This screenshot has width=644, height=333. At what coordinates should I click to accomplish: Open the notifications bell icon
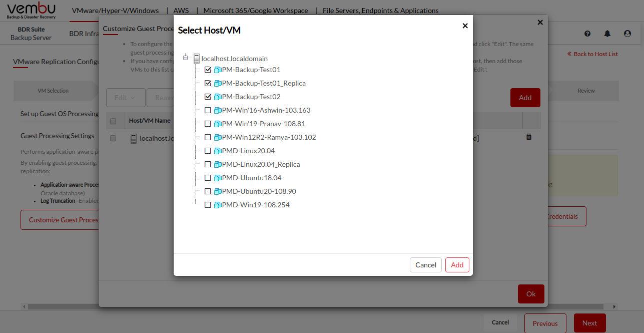[x=607, y=34]
